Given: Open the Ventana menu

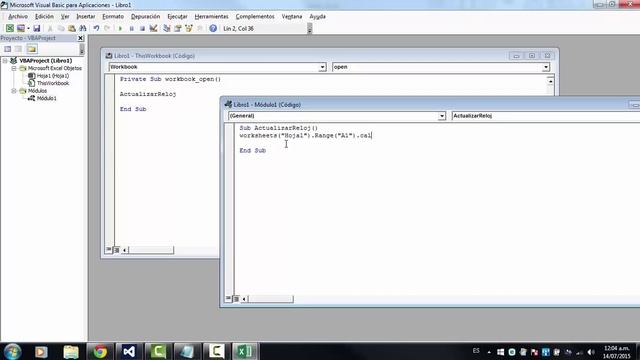Looking at the screenshot, I should click(x=292, y=16).
